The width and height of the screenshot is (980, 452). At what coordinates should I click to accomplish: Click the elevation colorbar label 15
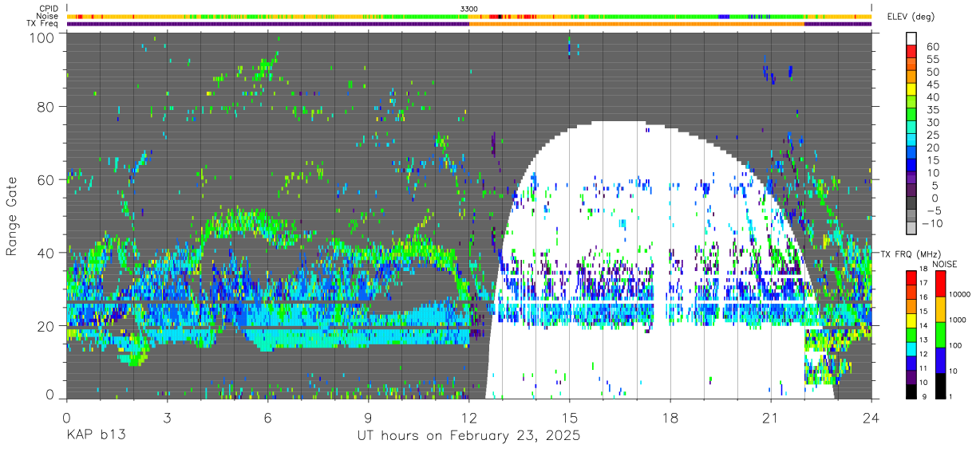[x=933, y=160]
